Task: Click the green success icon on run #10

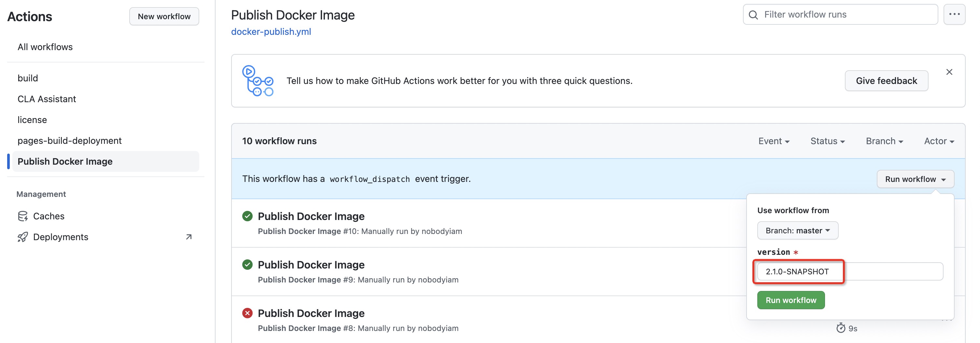Action: pos(248,216)
